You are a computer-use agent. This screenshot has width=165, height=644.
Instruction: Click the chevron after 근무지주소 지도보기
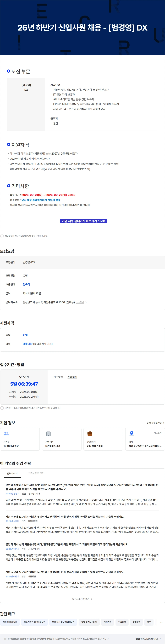[86, 302]
